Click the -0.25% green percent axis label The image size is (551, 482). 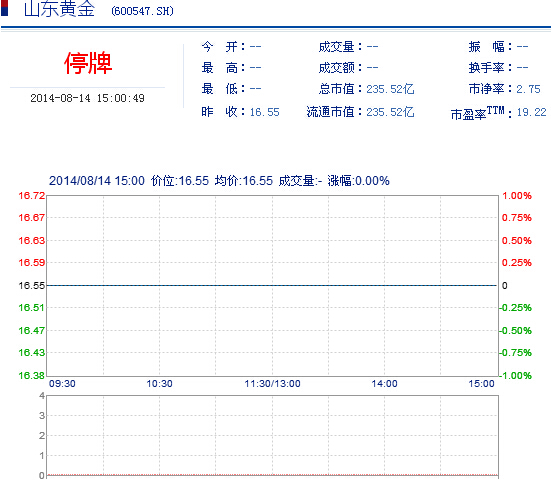click(516, 308)
